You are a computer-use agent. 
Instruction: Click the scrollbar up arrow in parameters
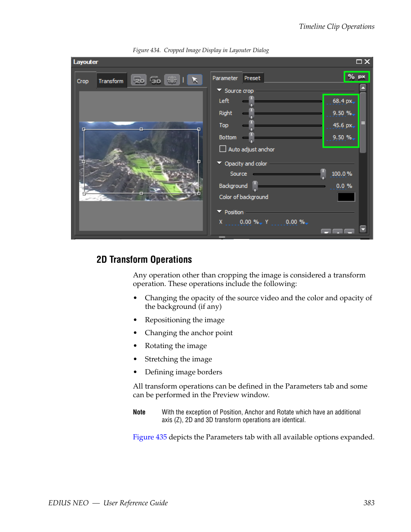point(363,87)
